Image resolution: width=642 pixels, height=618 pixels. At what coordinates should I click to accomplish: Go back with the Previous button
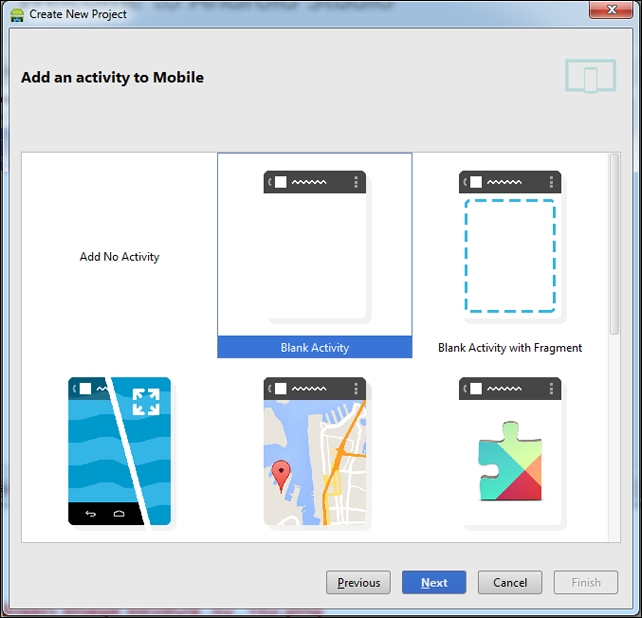coord(358,582)
